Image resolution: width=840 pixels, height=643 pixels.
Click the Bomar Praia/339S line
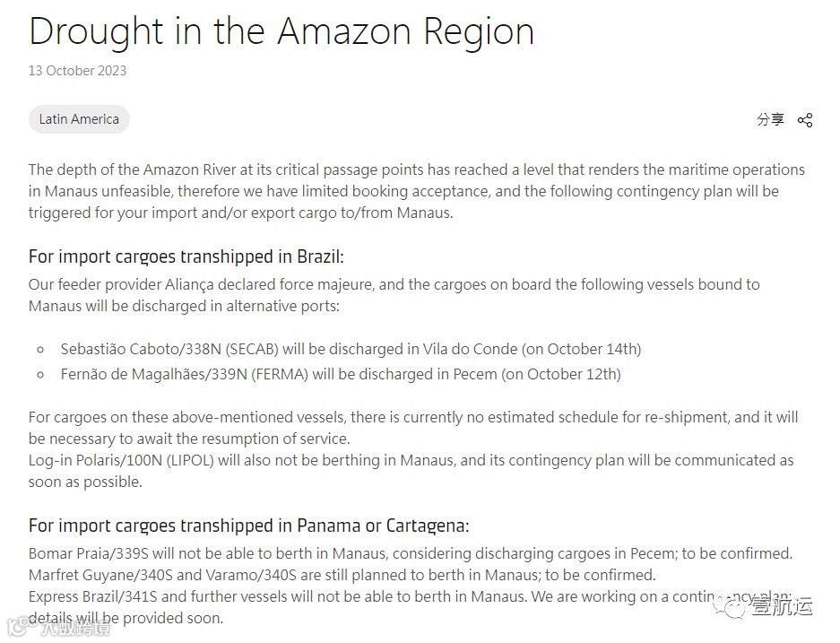pyautogui.click(x=411, y=553)
